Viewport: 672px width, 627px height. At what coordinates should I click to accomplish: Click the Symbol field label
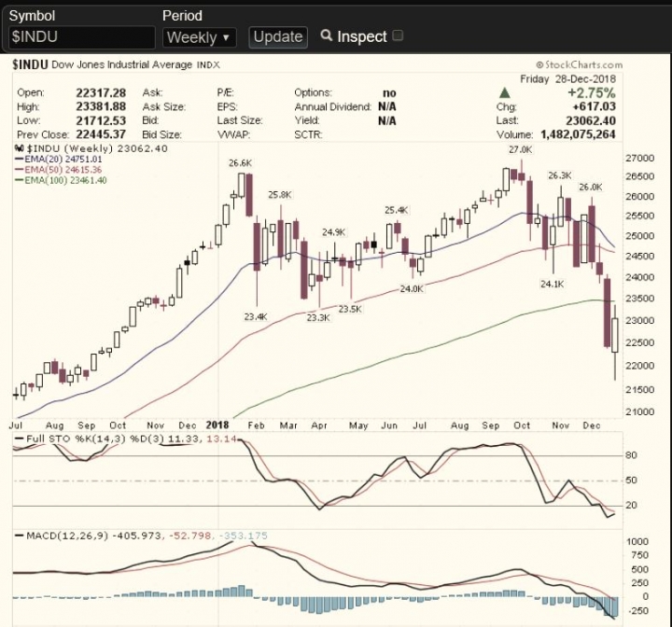point(32,16)
